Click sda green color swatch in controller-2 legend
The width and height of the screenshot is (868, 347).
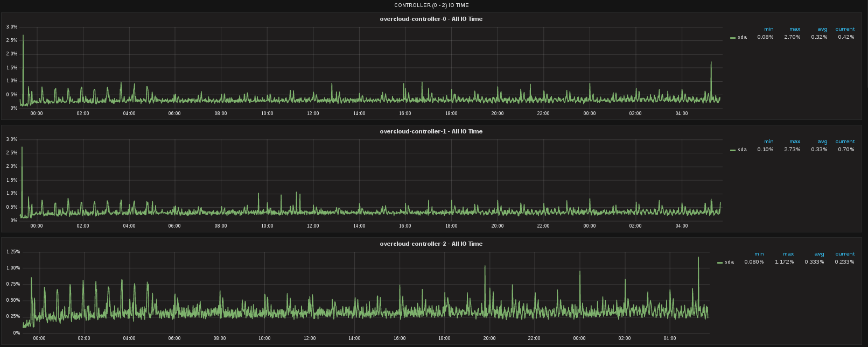tap(720, 263)
